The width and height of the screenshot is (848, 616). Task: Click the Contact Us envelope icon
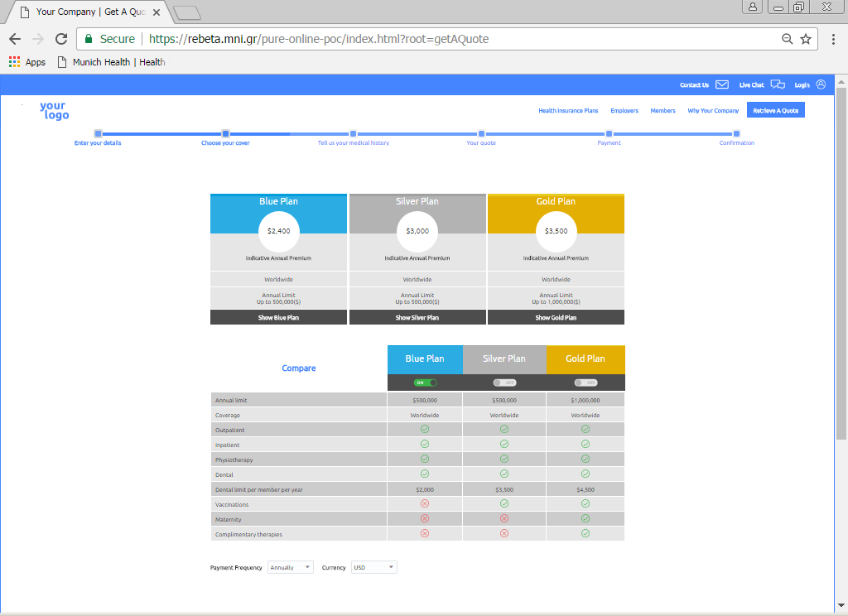coord(722,84)
